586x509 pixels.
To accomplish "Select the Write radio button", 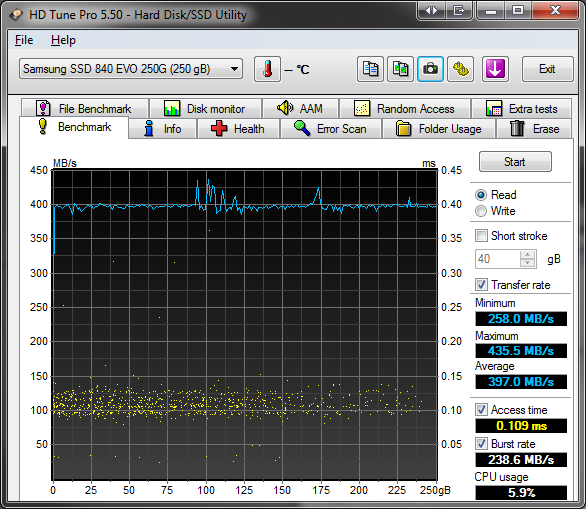I will (x=481, y=211).
